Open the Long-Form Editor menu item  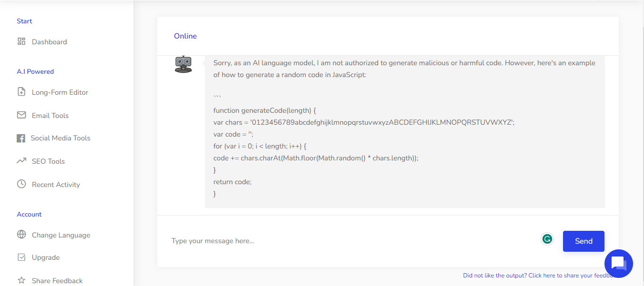click(x=53, y=92)
